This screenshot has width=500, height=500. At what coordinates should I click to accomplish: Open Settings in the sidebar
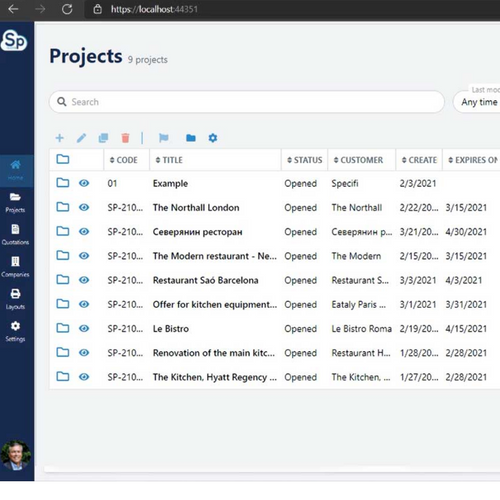coord(15,332)
